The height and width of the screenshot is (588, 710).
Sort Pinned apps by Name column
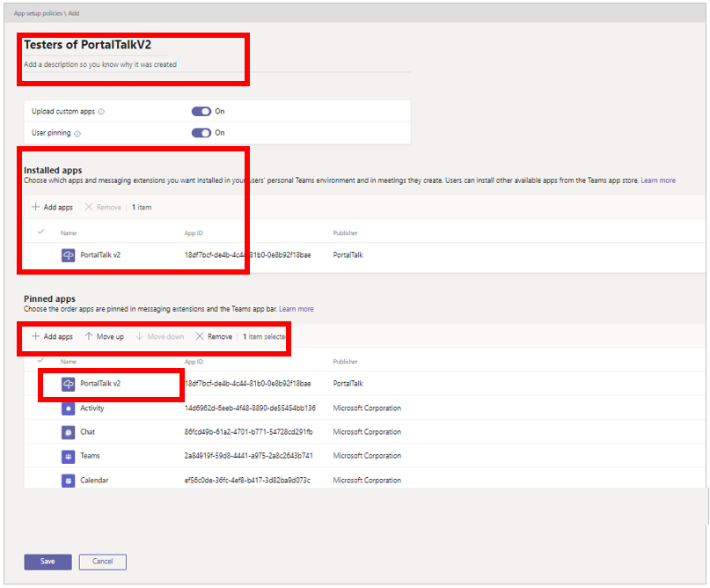(69, 362)
